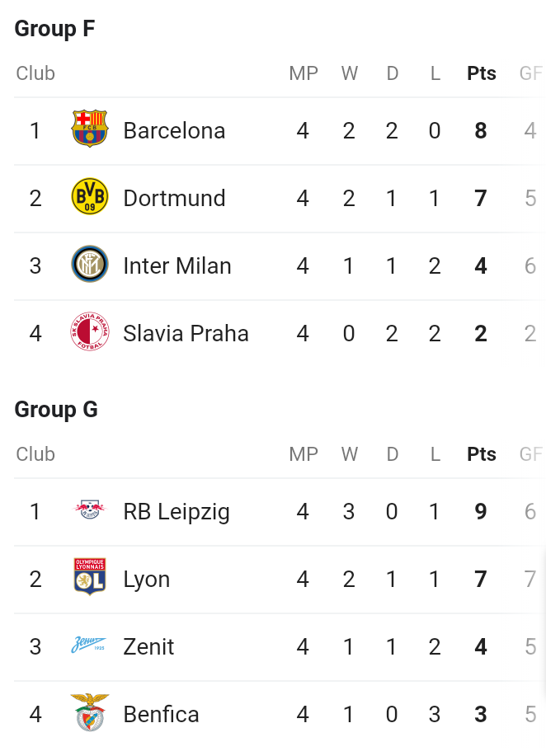Click the Pts column header in Group F
Screen dimensions: 546x756
[482, 73]
